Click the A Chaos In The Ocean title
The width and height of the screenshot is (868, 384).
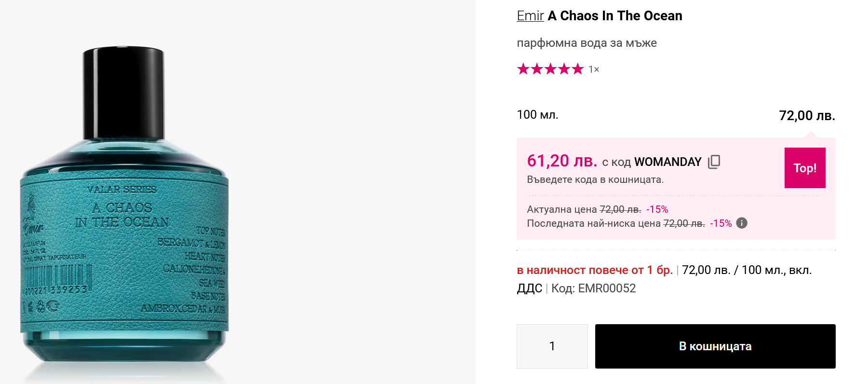pos(615,16)
